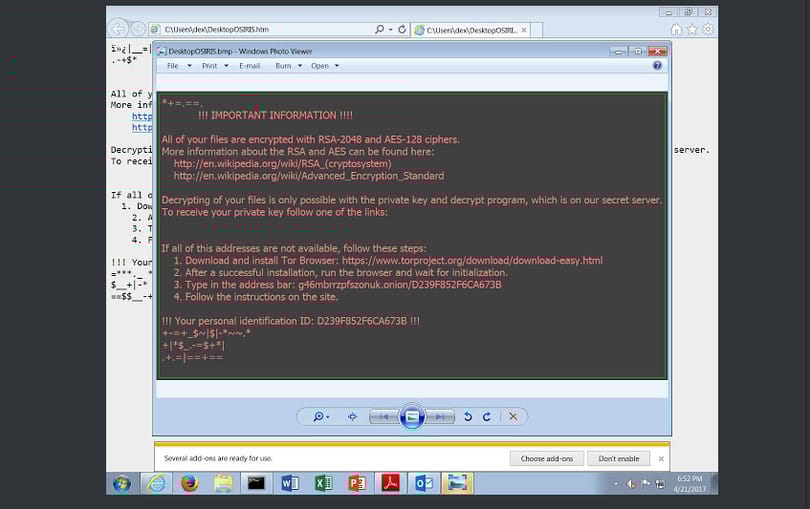Click the Actual Size icon in Photo Viewer
The width and height of the screenshot is (810, 509).
(x=352, y=417)
